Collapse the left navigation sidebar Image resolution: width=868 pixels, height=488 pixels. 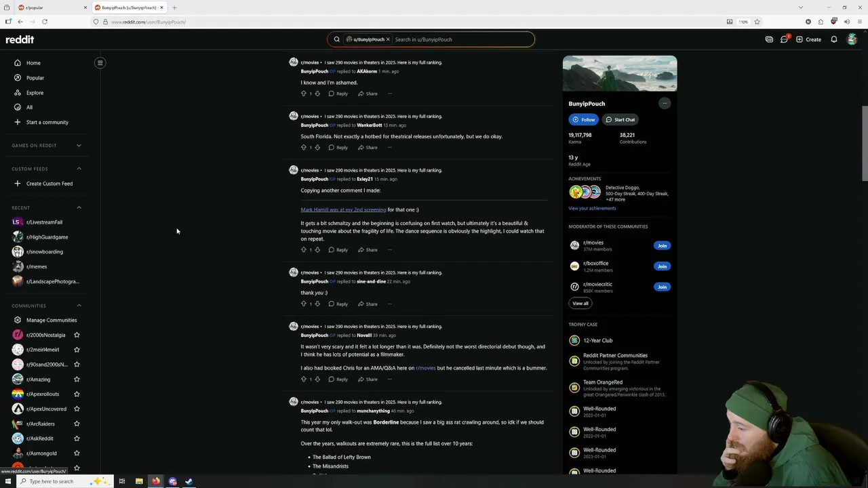(x=100, y=63)
